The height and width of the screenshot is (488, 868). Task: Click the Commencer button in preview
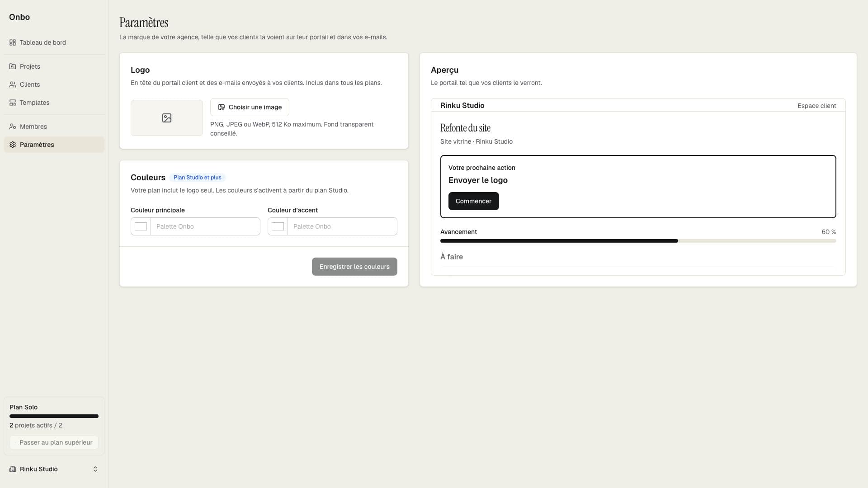point(473,201)
